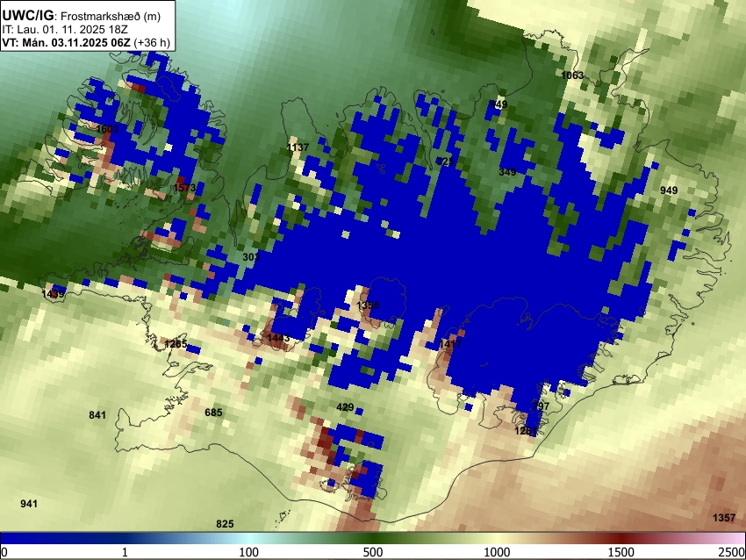Select the initialization time line "IT: Lau. 01. 11. 2025 18Z"

pyautogui.click(x=65, y=30)
